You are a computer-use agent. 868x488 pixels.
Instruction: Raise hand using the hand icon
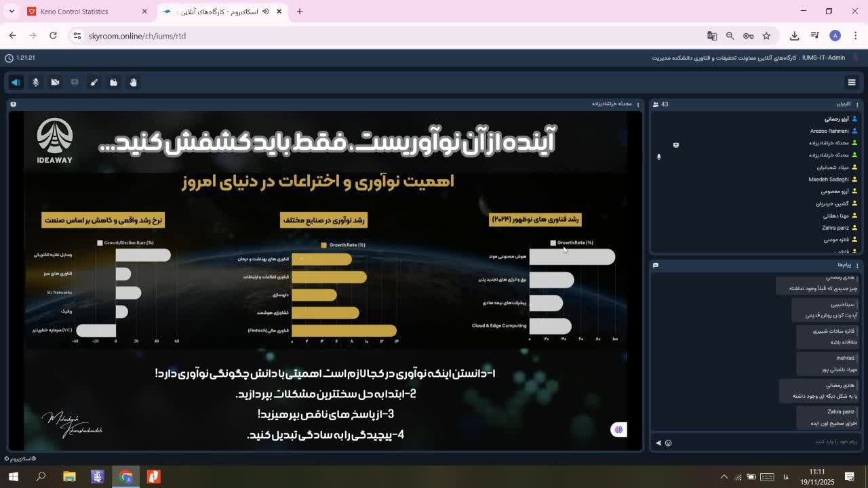134,82
